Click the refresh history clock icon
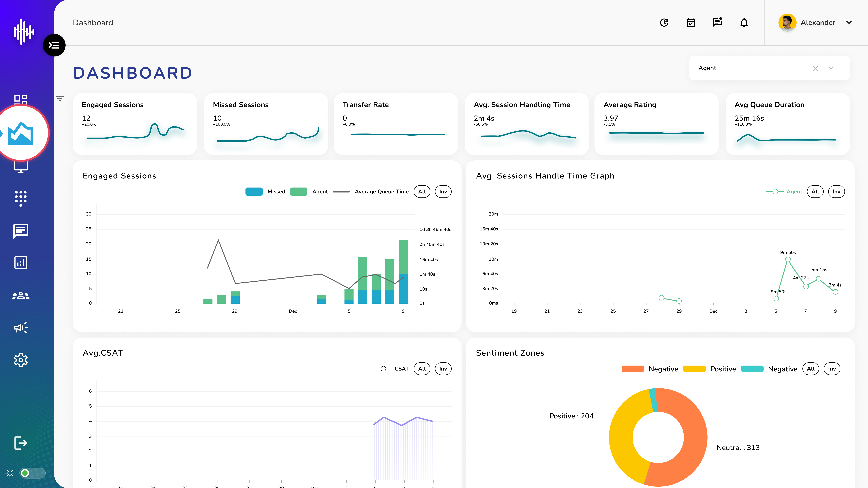The image size is (868, 488). [x=664, y=23]
